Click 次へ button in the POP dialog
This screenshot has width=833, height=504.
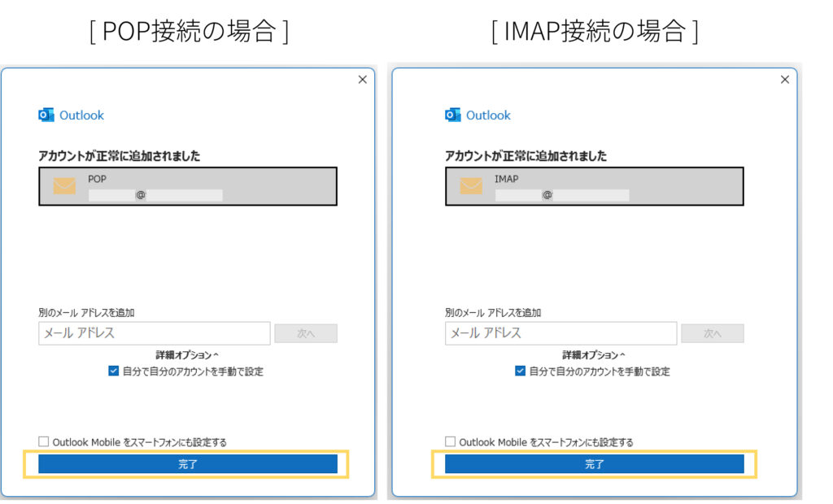pyautogui.click(x=306, y=333)
